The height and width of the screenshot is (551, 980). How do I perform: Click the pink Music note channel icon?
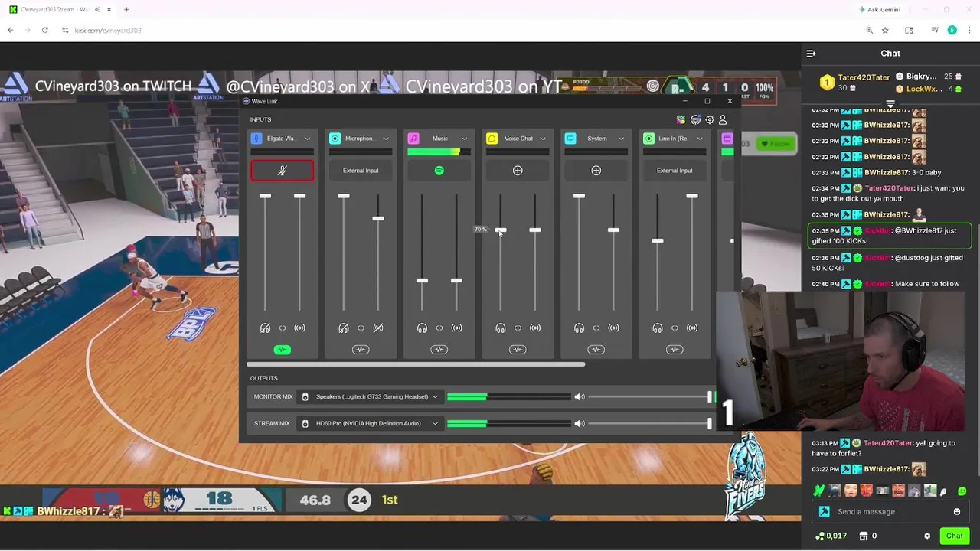click(x=413, y=139)
